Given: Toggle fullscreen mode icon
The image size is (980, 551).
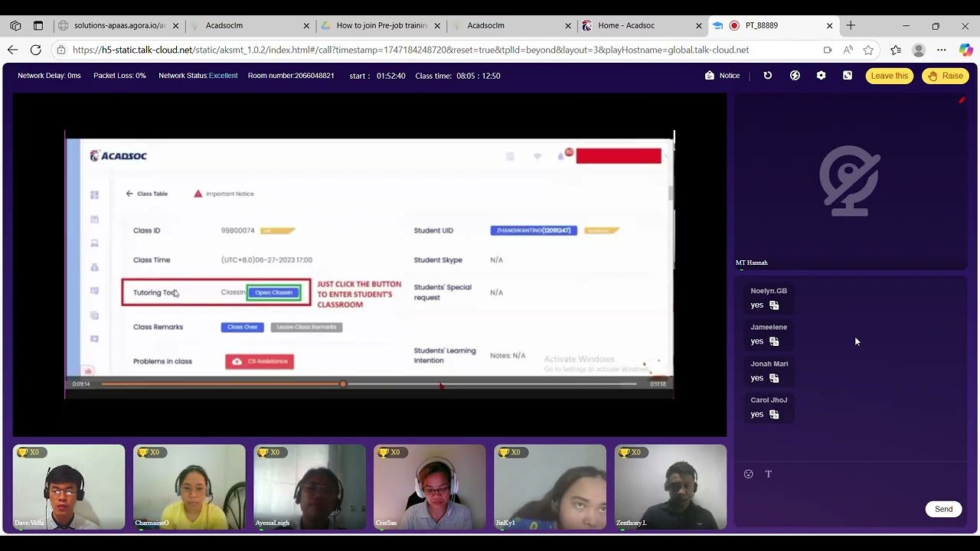Looking at the screenshot, I should pos(848,76).
